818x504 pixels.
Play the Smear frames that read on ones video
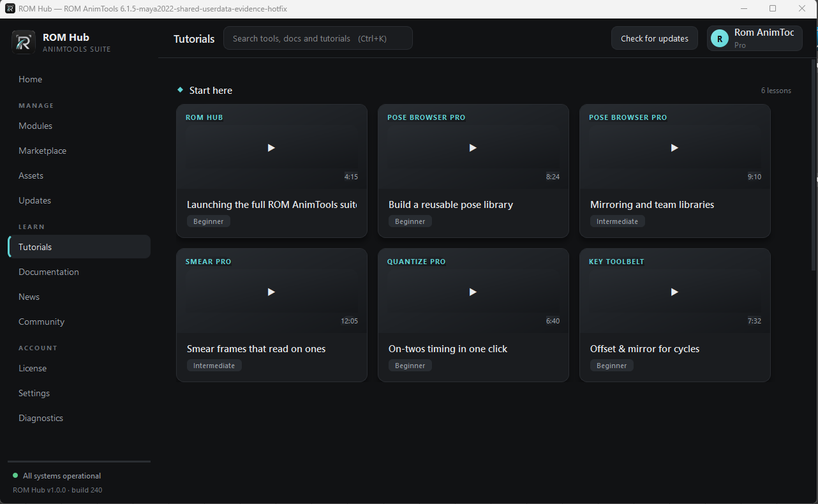271,292
